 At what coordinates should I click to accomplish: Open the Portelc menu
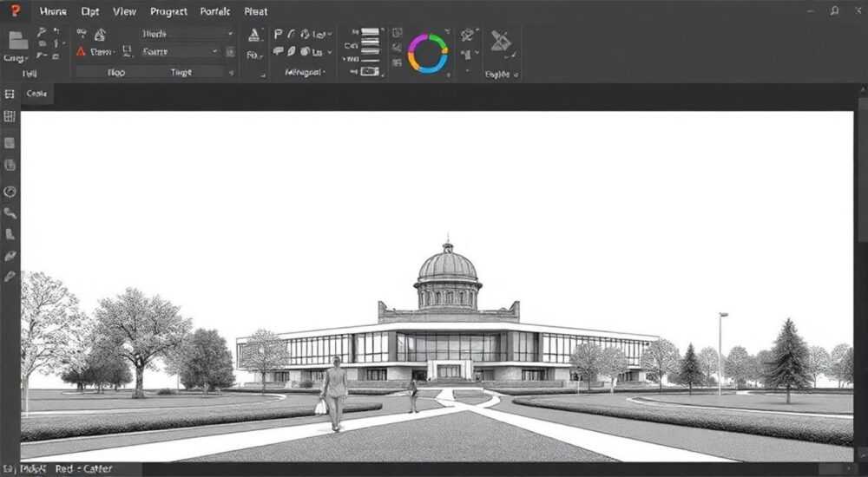pos(215,11)
